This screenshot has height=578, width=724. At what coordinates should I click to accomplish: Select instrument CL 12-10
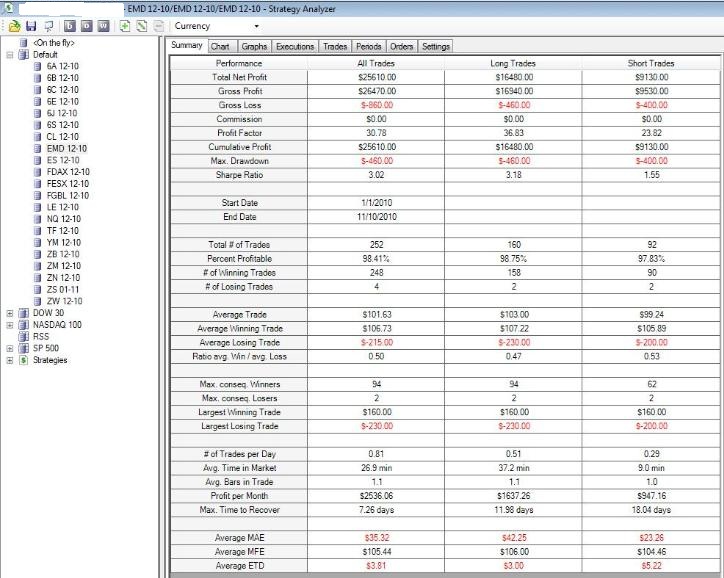click(63, 137)
